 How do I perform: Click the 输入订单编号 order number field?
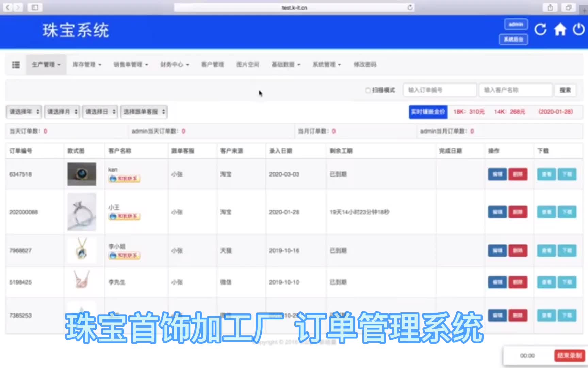tap(440, 90)
